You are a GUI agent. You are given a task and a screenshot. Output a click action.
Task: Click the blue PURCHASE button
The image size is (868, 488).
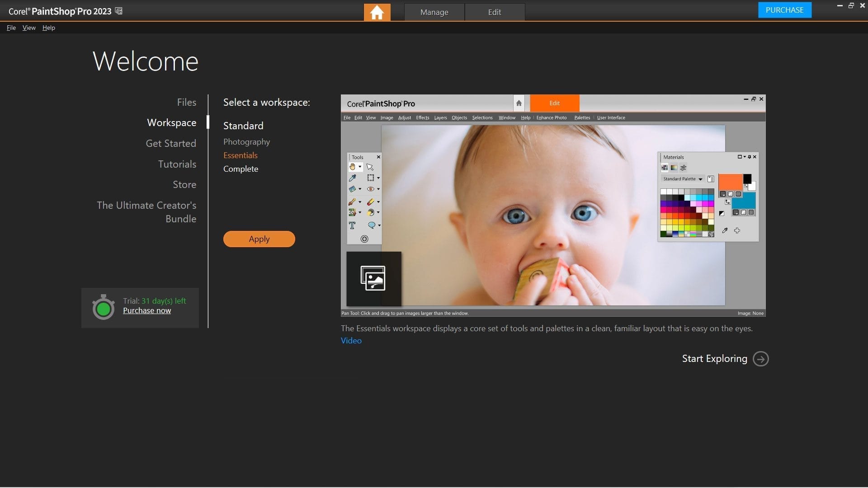click(x=784, y=10)
